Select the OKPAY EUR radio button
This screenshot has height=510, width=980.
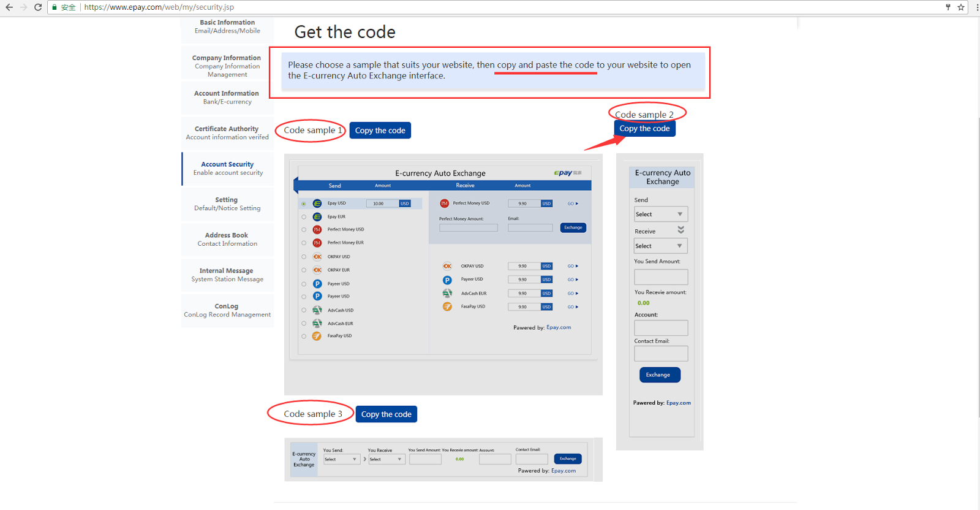coord(304,270)
